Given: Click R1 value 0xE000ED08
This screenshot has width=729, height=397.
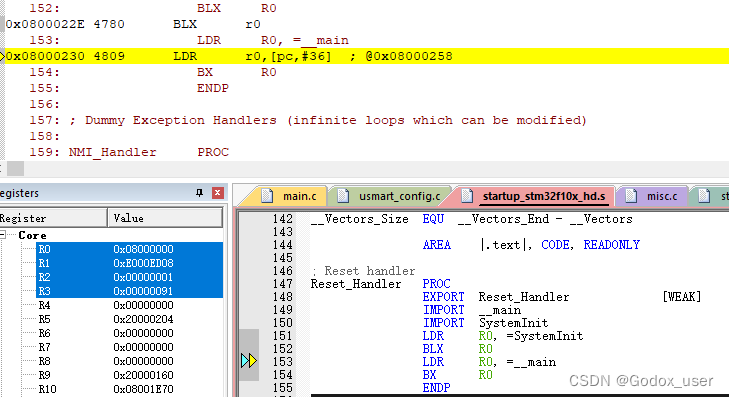Looking at the screenshot, I should tap(143, 263).
